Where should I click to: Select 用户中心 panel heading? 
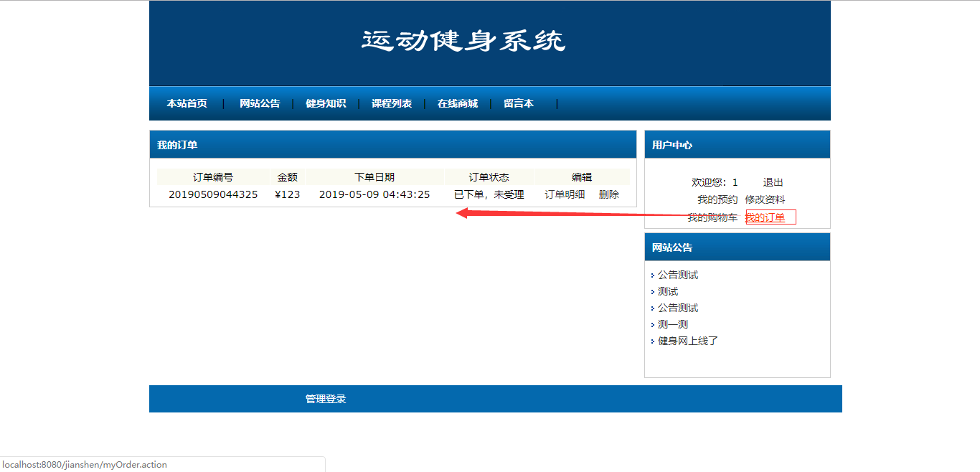click(x=672, y=145)
